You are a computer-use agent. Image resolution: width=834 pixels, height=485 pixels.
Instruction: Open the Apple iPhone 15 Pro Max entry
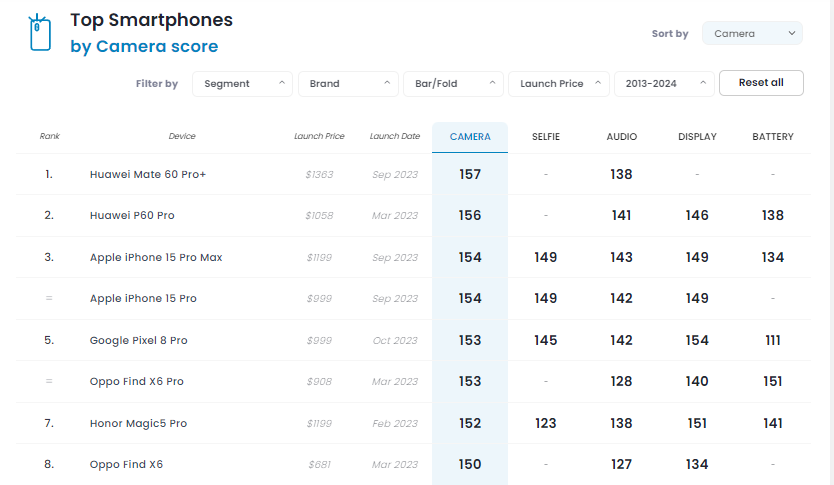coord(156,257)
